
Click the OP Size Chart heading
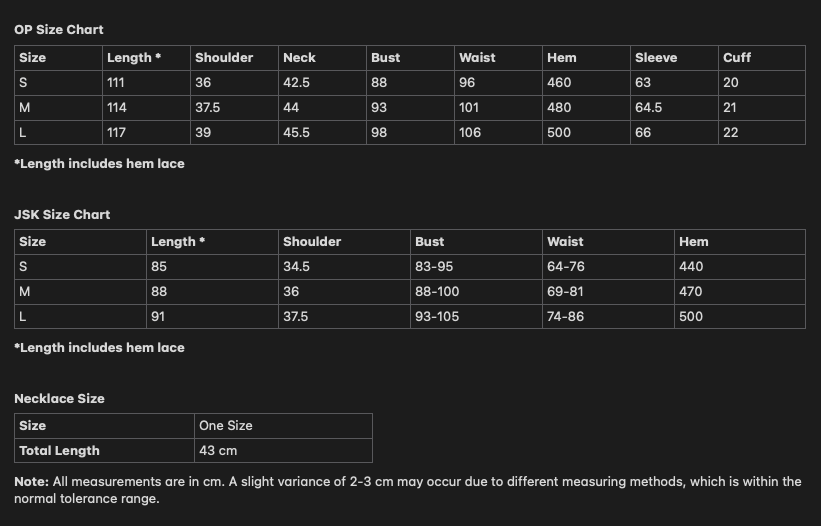[59, 30]
